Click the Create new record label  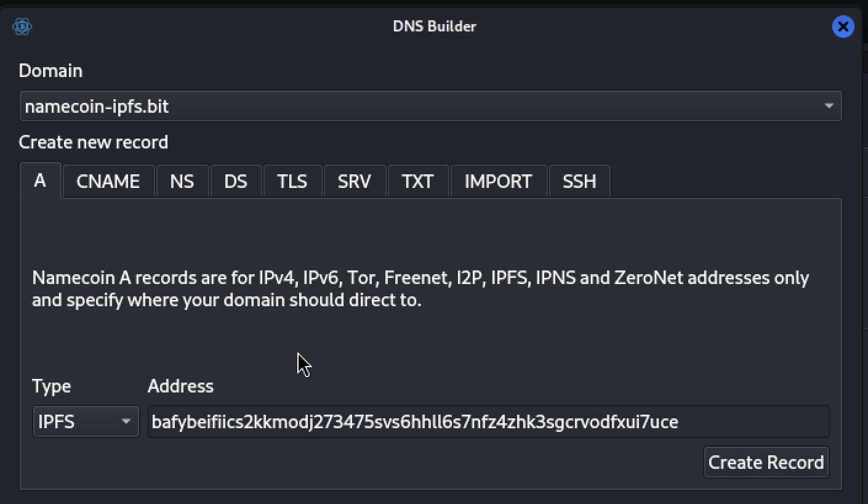point(94,142)
